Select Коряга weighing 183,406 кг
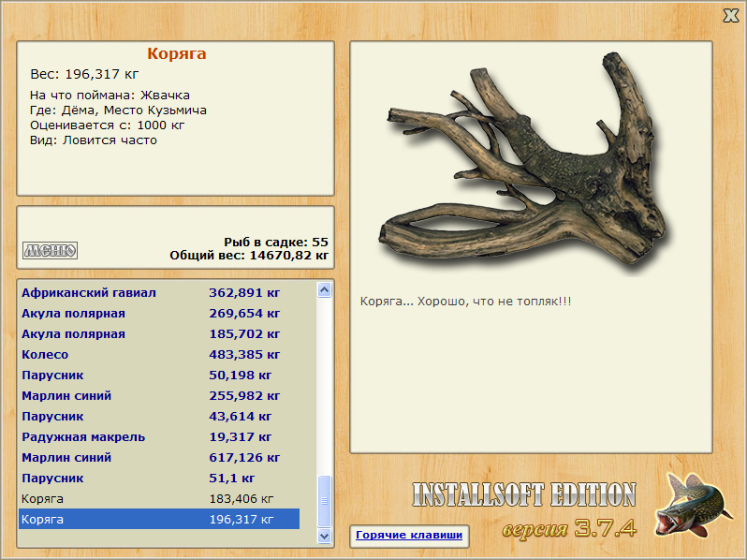Screen dimensions: 747x560 tap(159, 498)
